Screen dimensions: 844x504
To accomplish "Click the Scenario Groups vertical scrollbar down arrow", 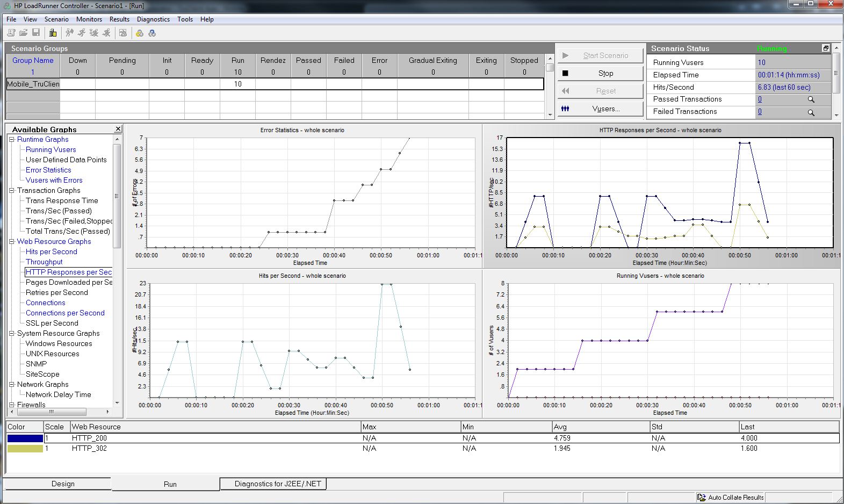I will click(550, 115).
